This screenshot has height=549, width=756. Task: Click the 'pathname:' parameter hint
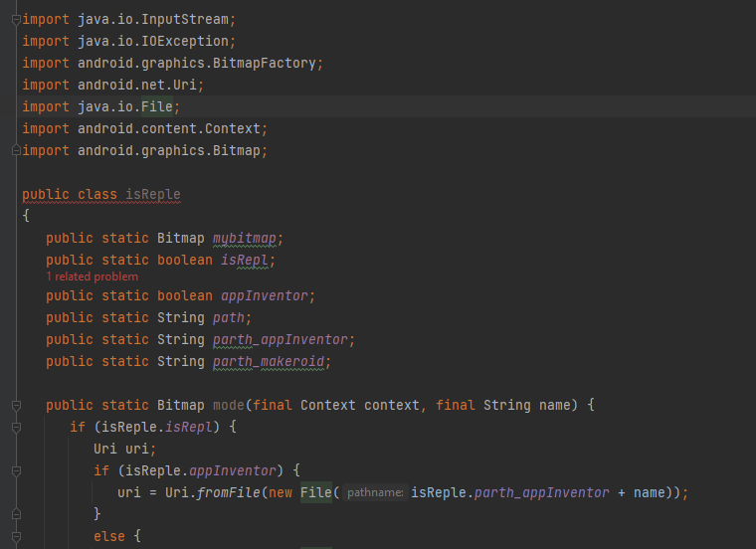click(375, 492)
